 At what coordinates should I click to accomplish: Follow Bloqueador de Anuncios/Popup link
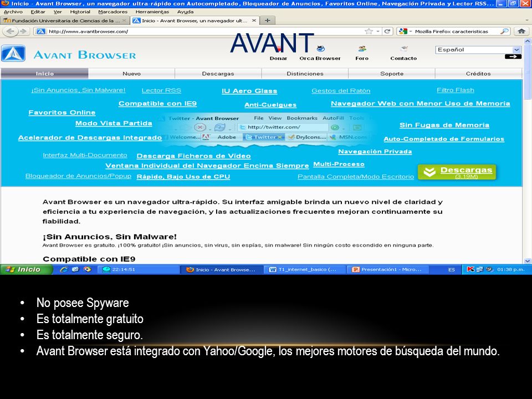coord(78,176)
